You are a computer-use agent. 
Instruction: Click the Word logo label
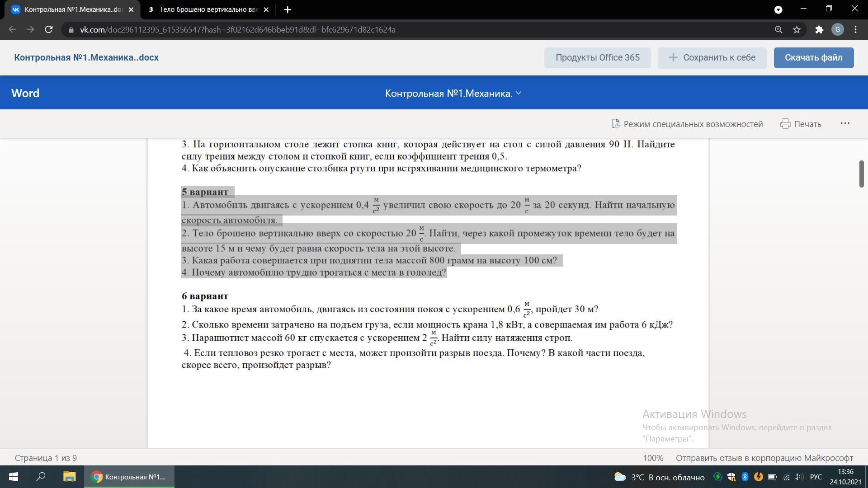(25, 93)
